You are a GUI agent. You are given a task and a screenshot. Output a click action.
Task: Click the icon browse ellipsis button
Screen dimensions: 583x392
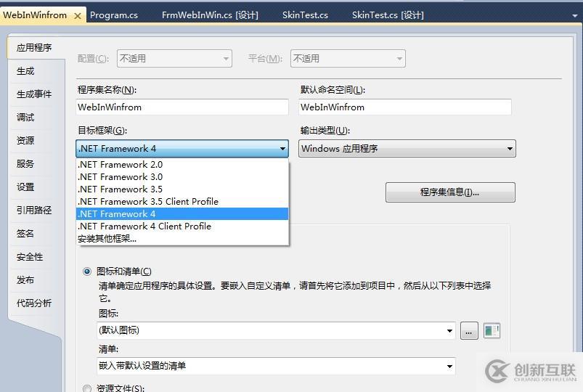click(469, 331)
